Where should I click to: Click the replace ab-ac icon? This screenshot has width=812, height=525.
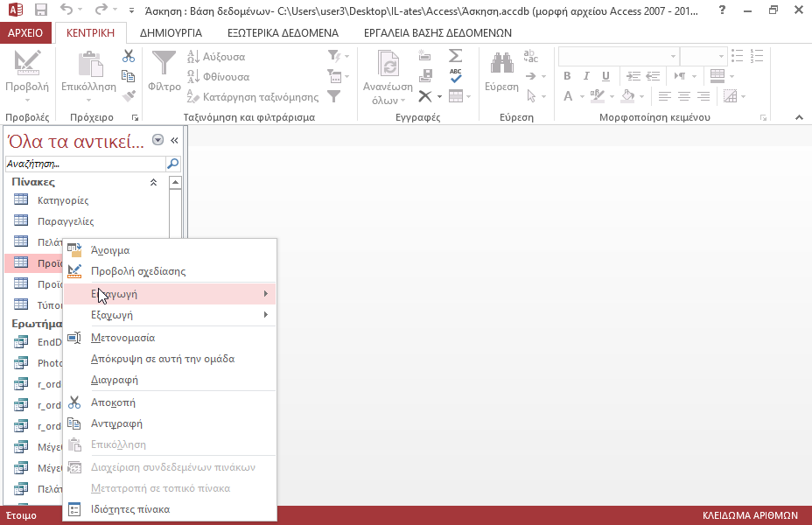(x=531, y=55)
